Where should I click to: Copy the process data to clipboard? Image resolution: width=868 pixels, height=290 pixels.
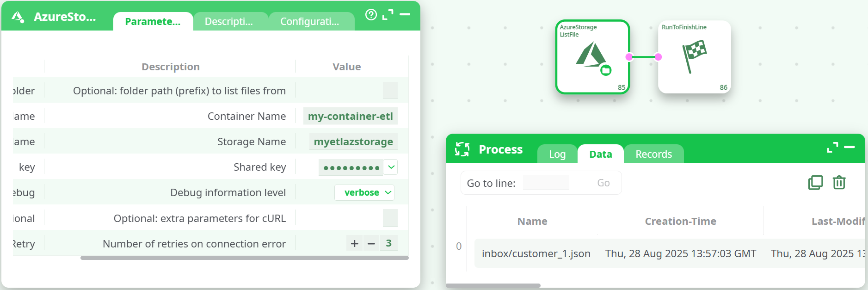click(x=815, y=183)
